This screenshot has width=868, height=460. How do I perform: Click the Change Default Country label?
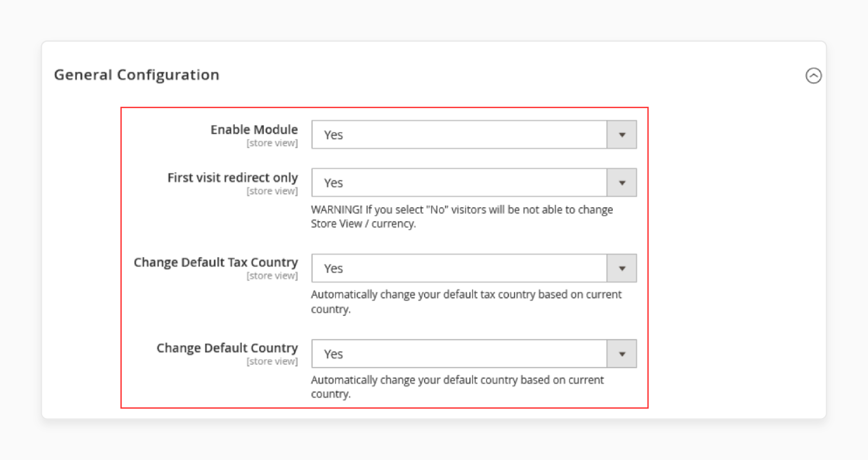[x=227, y=348]
